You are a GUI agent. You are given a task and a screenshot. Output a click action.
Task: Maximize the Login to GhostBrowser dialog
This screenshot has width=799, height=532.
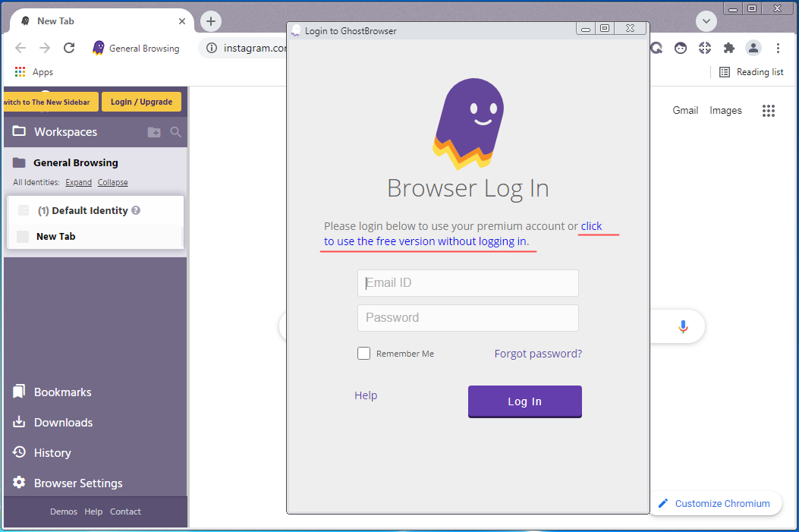604,29
